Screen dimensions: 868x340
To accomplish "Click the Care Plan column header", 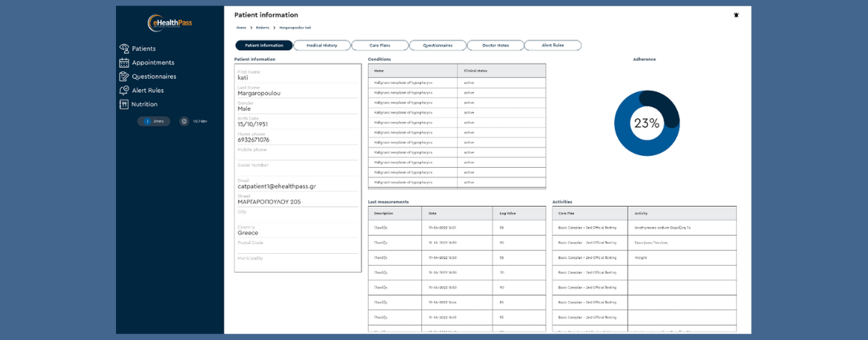I will tap(590, 213).
